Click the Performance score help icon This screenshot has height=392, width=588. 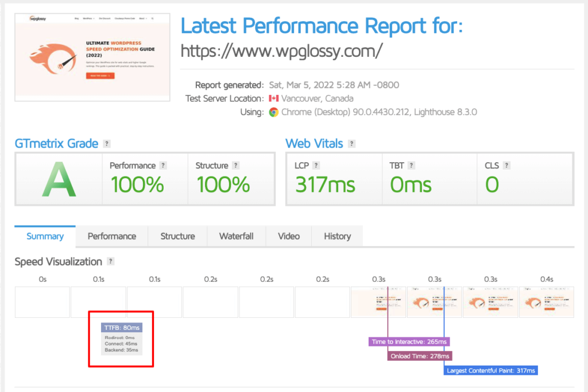(x=163, y=166)
